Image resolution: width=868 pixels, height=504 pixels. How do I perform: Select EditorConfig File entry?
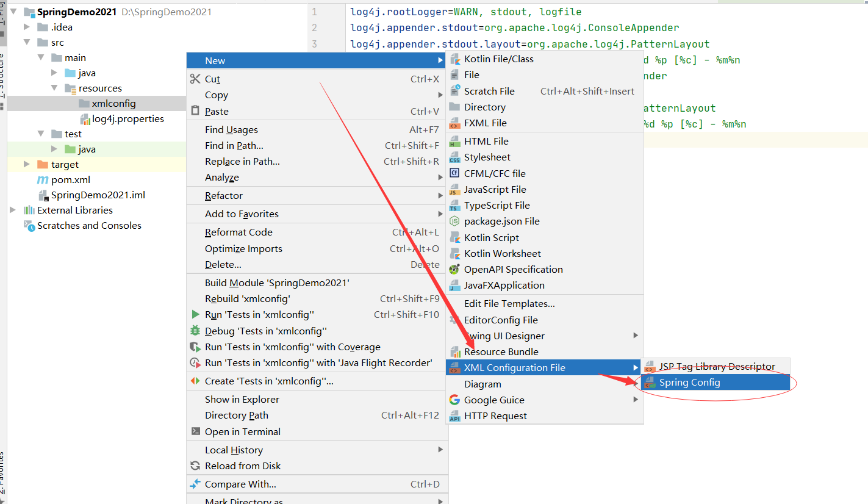(x=545, y=320)
